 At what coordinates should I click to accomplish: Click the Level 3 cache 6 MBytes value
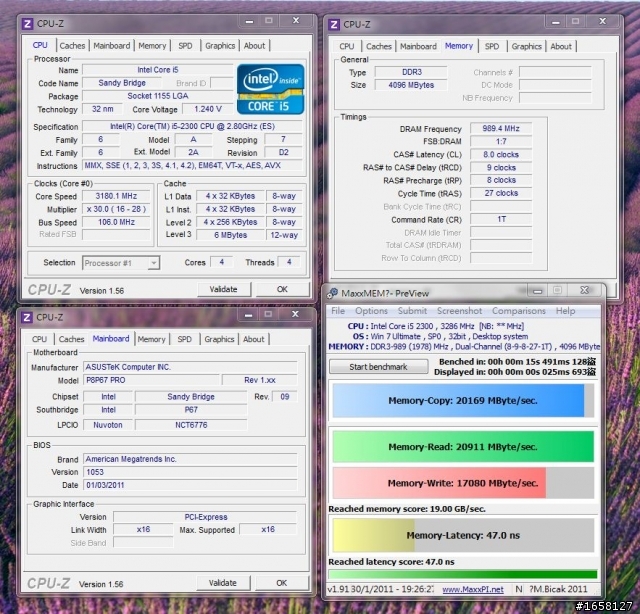click(x=231, y=235)
